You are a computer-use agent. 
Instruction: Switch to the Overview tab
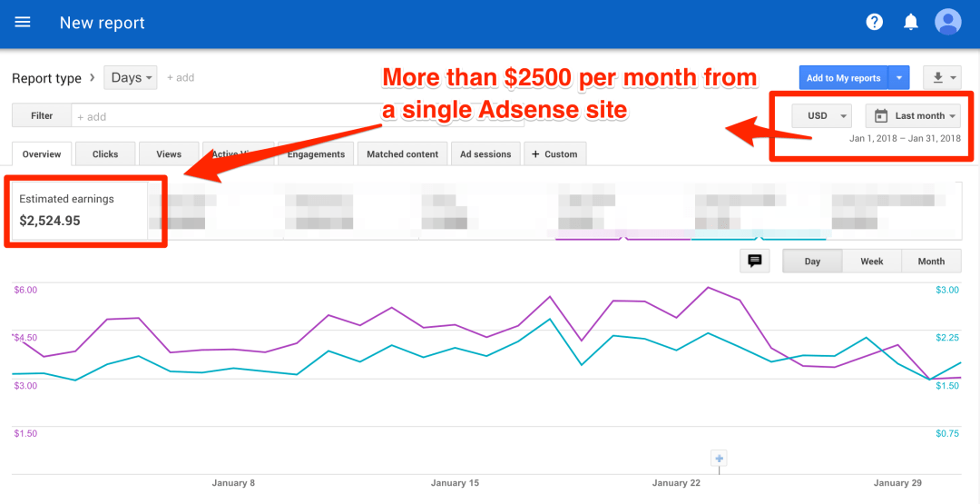point(42,153)
